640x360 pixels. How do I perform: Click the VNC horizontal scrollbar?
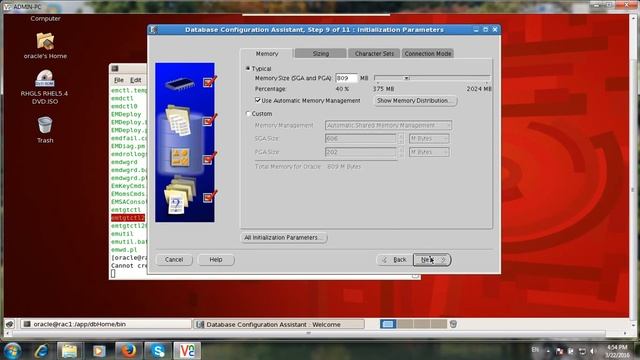[309, 333]
